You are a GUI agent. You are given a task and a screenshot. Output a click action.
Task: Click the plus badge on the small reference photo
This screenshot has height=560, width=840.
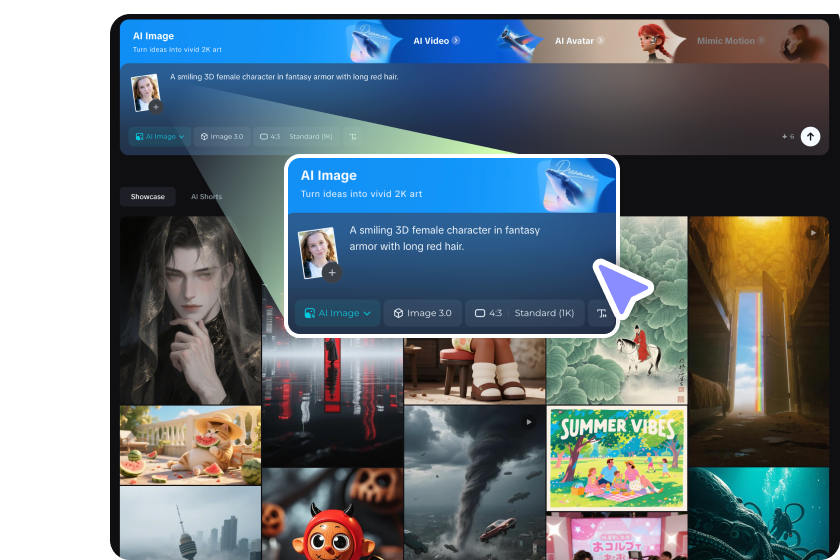pyautogui.click(x=156, y=107)
